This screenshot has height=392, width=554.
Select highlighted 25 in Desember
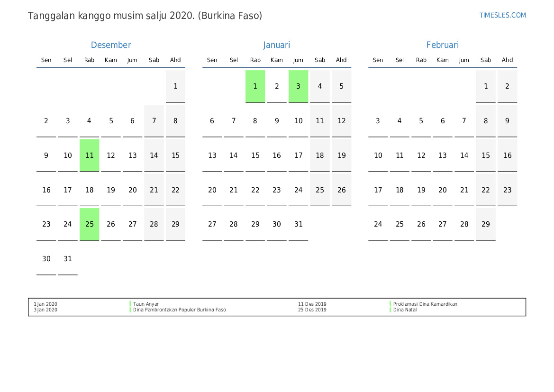(90, 224)
